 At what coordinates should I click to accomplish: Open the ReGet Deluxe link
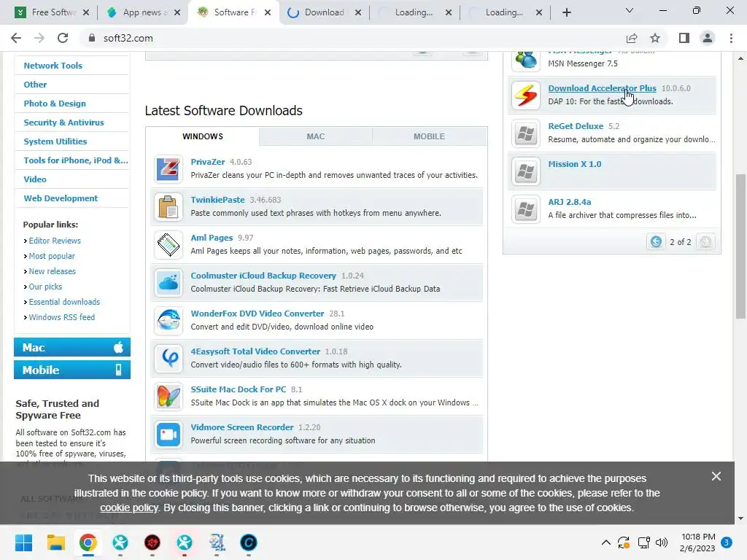click(576, 126)
